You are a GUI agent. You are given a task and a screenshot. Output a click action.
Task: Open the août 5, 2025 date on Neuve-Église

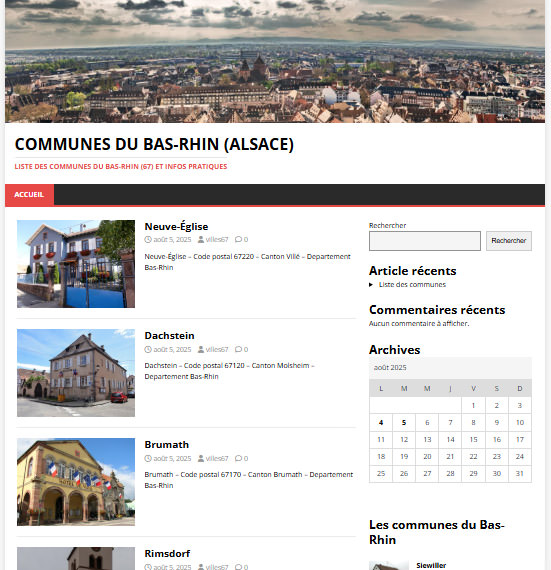(172, 240)
